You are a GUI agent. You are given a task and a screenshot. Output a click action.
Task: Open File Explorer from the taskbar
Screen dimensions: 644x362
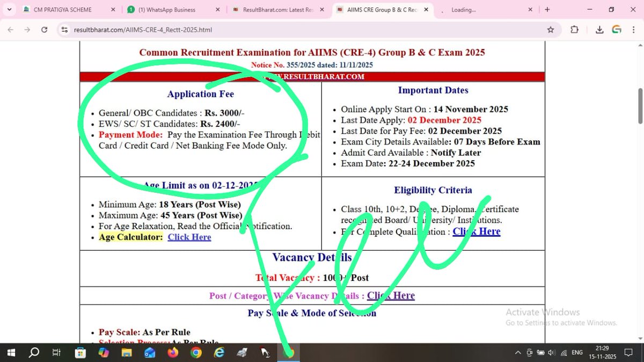(126, 352)
